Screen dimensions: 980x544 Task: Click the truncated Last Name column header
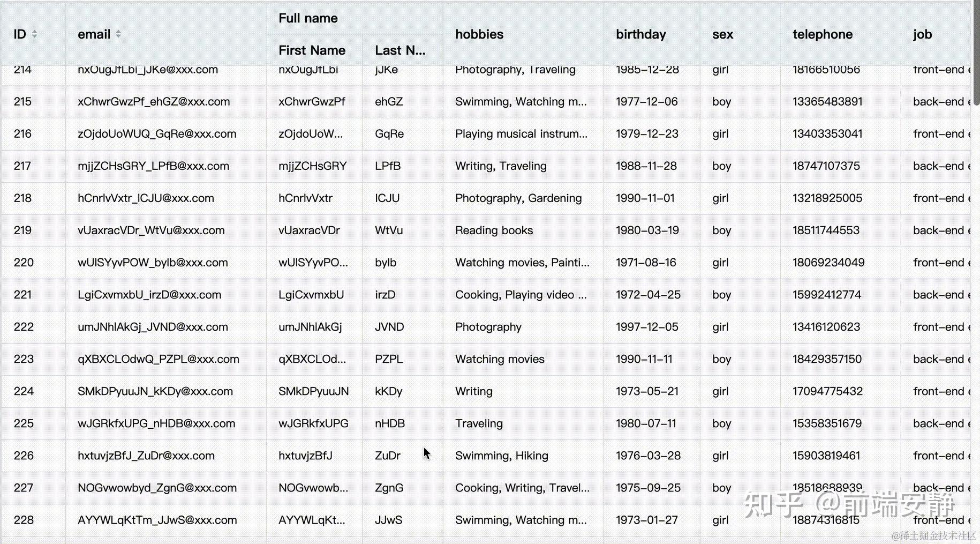tap(400, 50)
